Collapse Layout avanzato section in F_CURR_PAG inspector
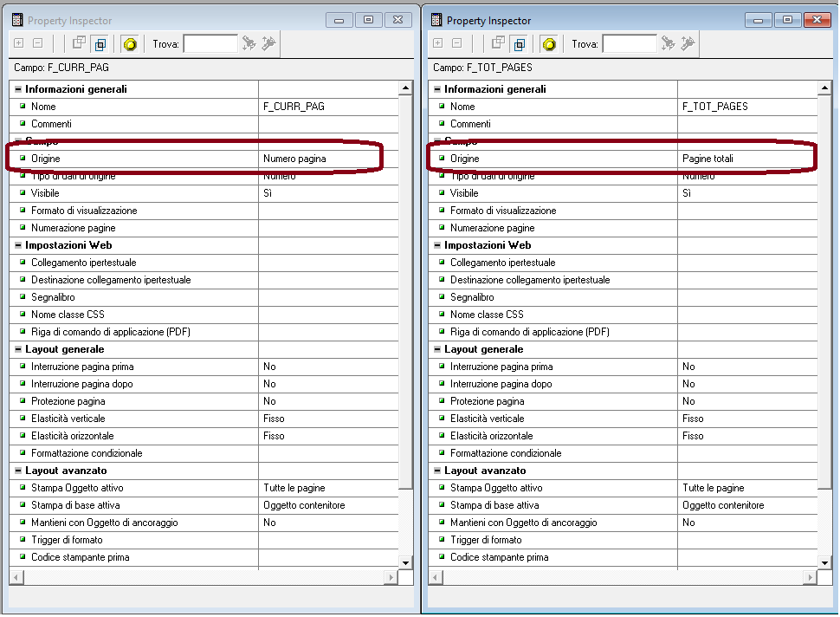This screenshot has height=617, width=840. tap(17, 471)
